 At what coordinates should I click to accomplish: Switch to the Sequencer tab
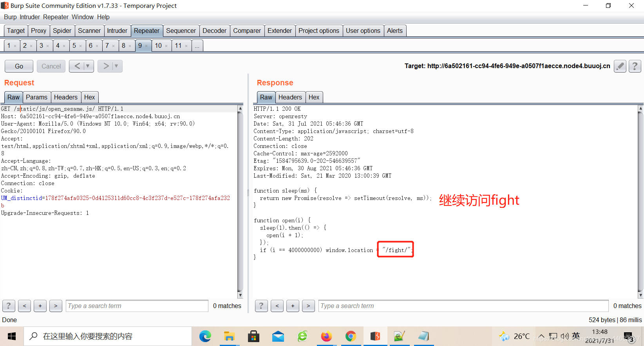click(181, 31)
